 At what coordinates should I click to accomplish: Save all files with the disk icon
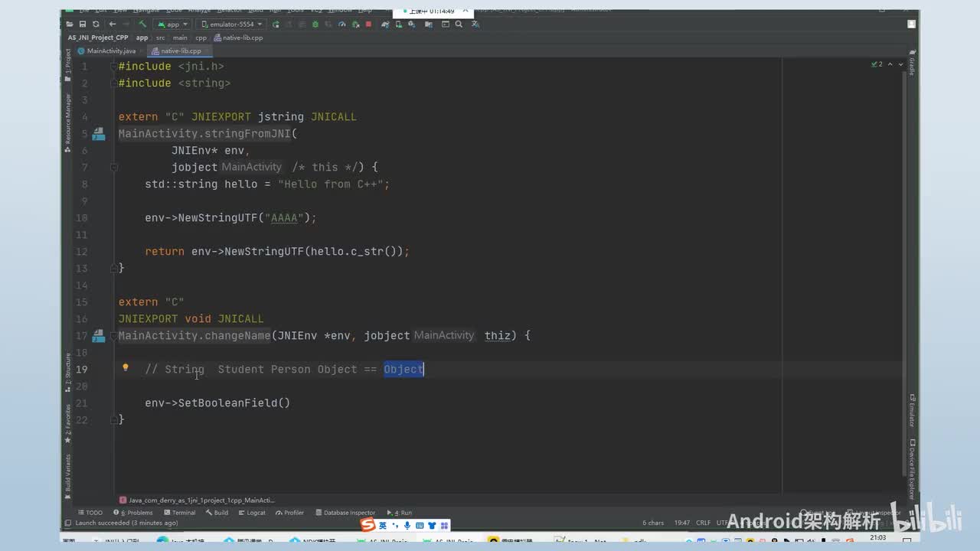[83, 24]
